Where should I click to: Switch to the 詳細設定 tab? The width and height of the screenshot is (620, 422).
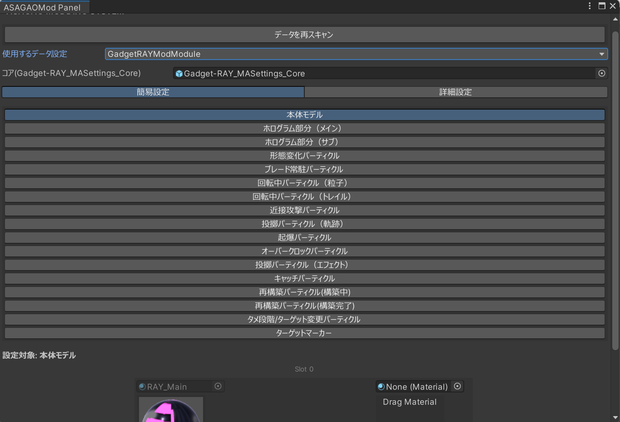[x=456, y=92]
